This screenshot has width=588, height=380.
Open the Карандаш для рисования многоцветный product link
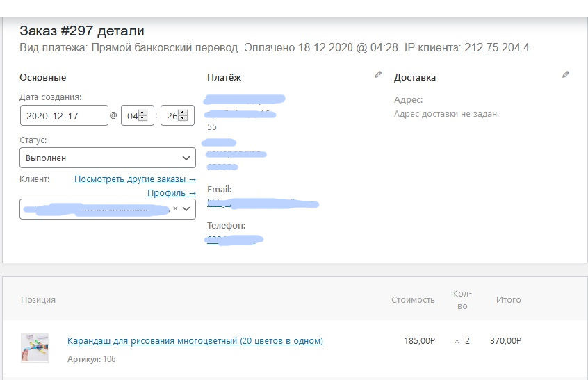(x=195, y=341)
